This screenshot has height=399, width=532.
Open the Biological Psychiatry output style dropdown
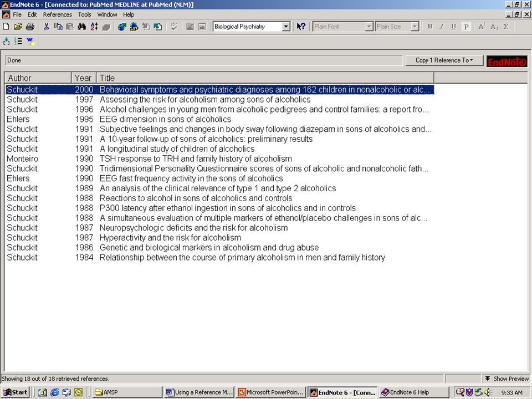click(286, 27)
